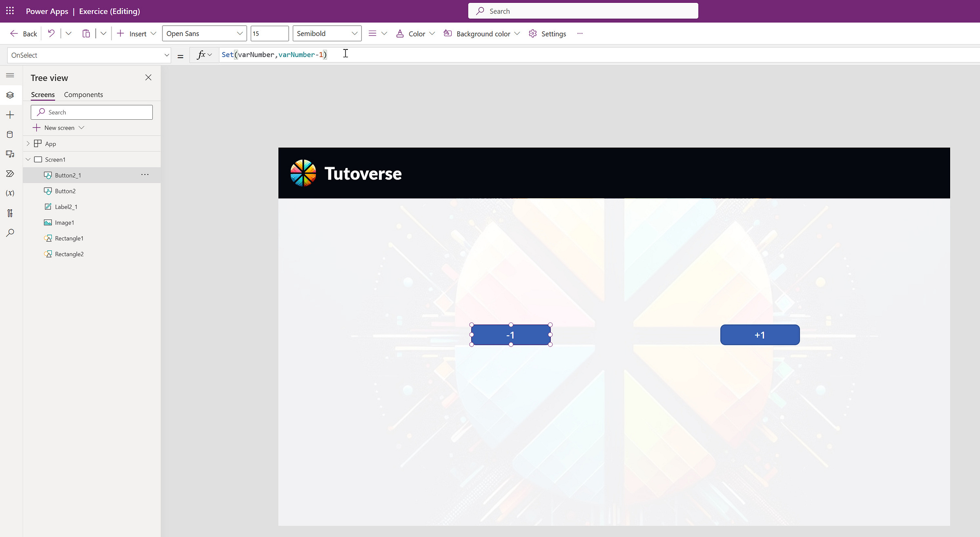The image size is (980, 537).
Task: Expand the hamburger navigation menu
Action: (x=10, y=75)
